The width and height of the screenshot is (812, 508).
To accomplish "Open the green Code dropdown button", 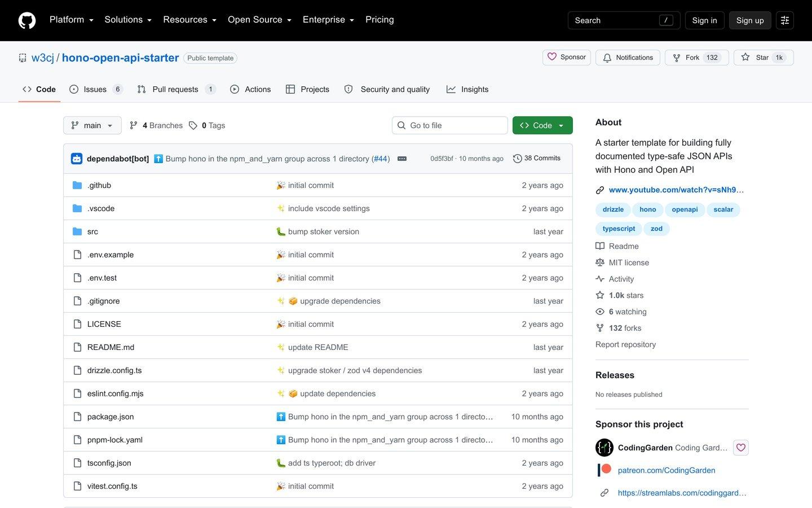I will coord(542,125).
